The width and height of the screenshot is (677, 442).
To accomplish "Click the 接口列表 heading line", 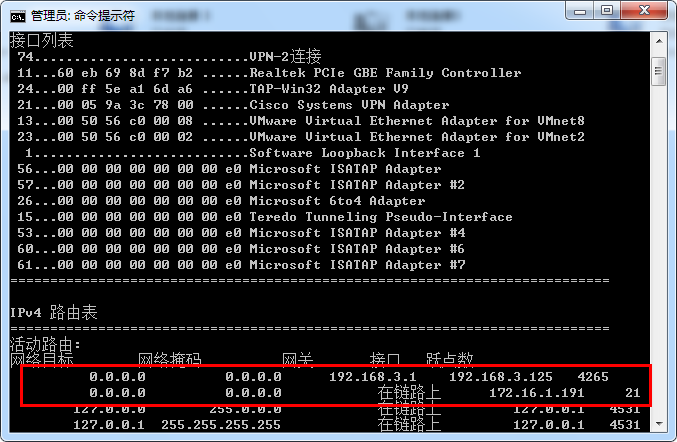I will [42, 41].
